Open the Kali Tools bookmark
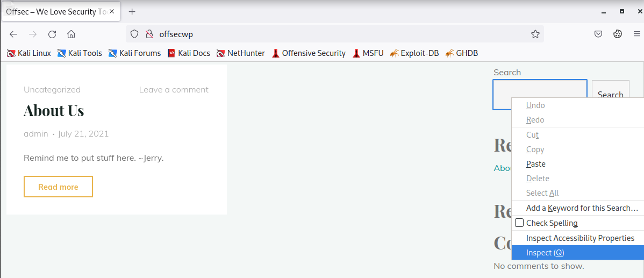 (x=80, y=53)
